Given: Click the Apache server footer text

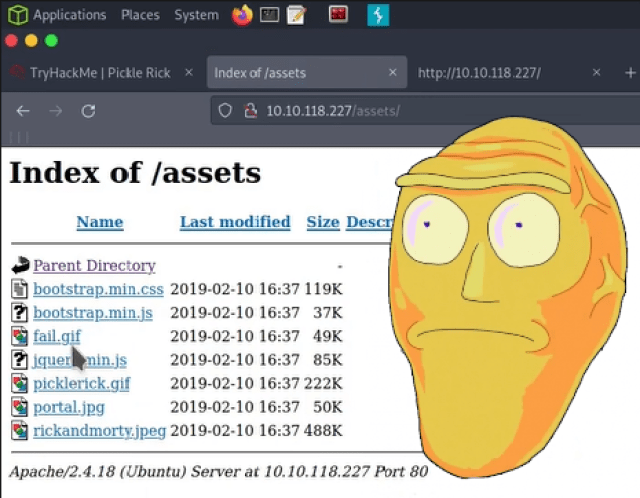Looking at the screenshot, I should (219, 472).
